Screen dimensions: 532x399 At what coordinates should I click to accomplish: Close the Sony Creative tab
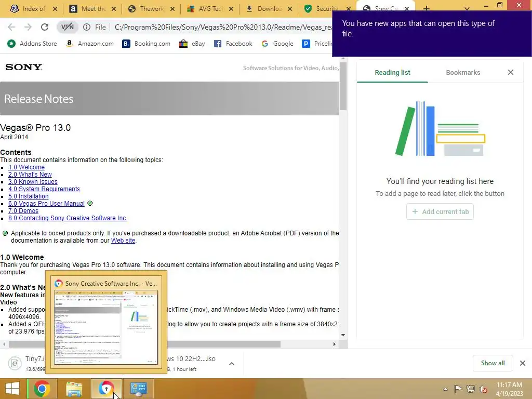point(407,9)
